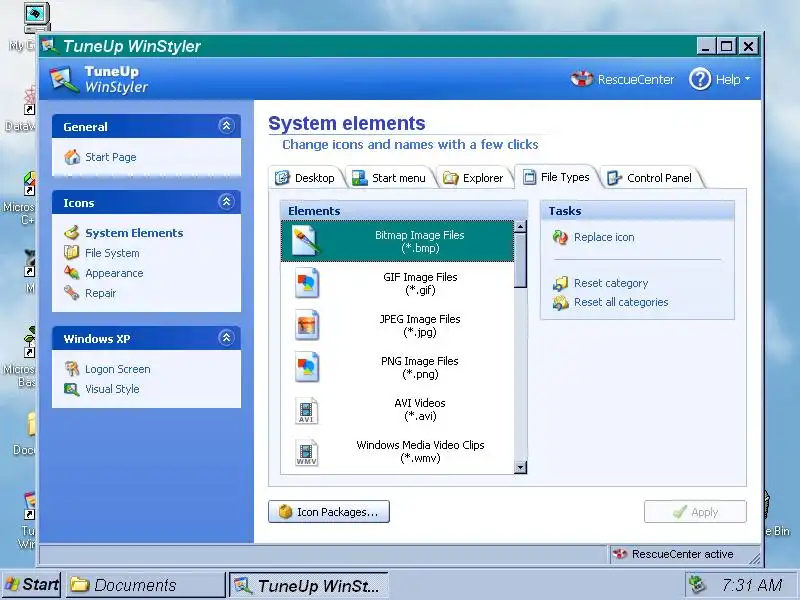
Task: Click the Appearance paintbrush icon
Action: (x=71, y=272)
